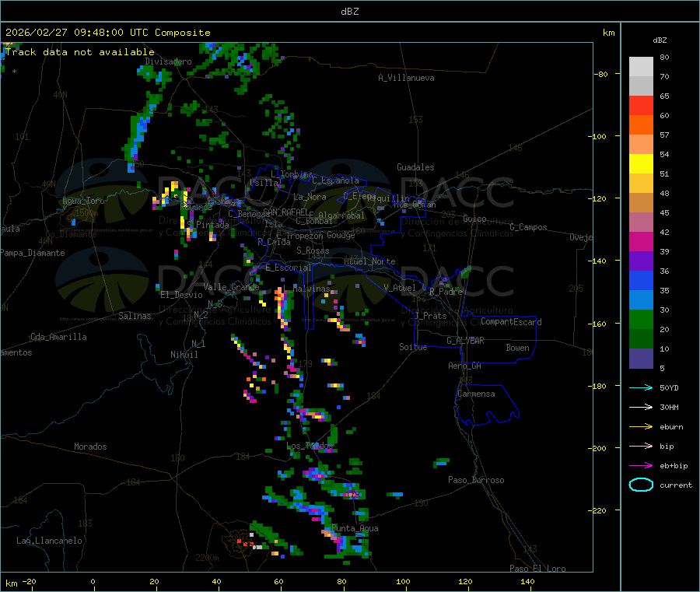
Task: Click the 'C_Española' map label
Action: click(335, 180)
